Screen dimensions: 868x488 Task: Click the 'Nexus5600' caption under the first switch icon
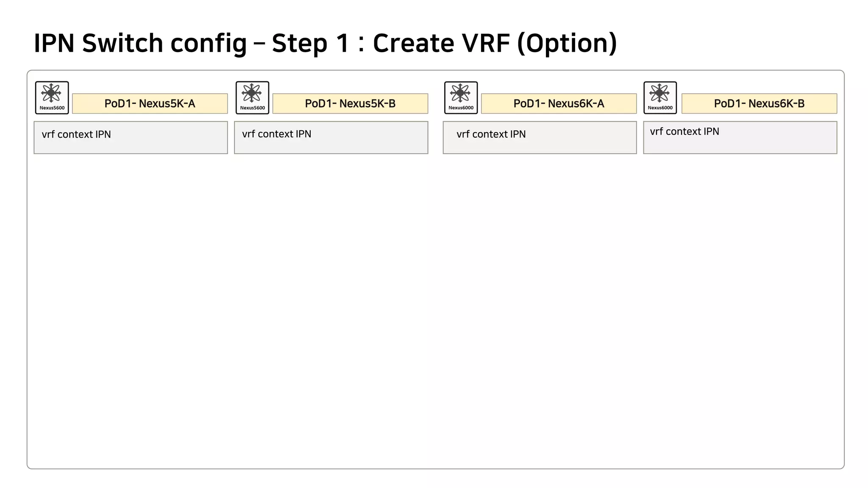[52, 108]
